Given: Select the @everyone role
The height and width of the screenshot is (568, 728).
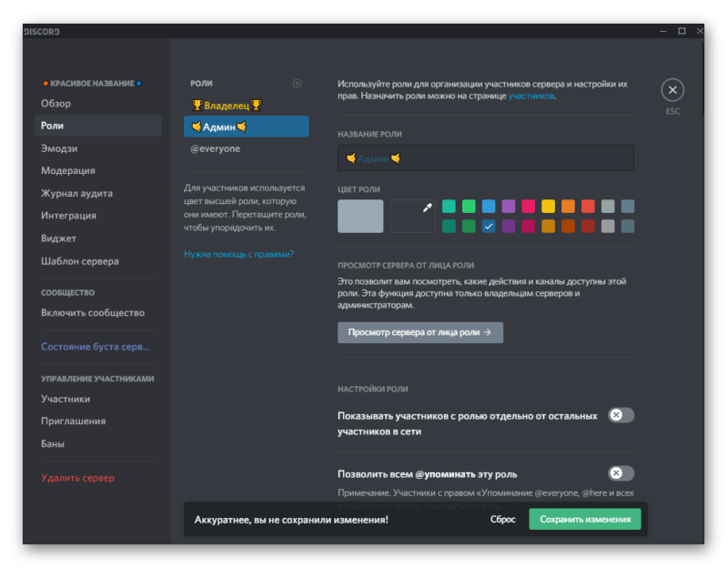Looking at the screenshot, I should point(246,148).
